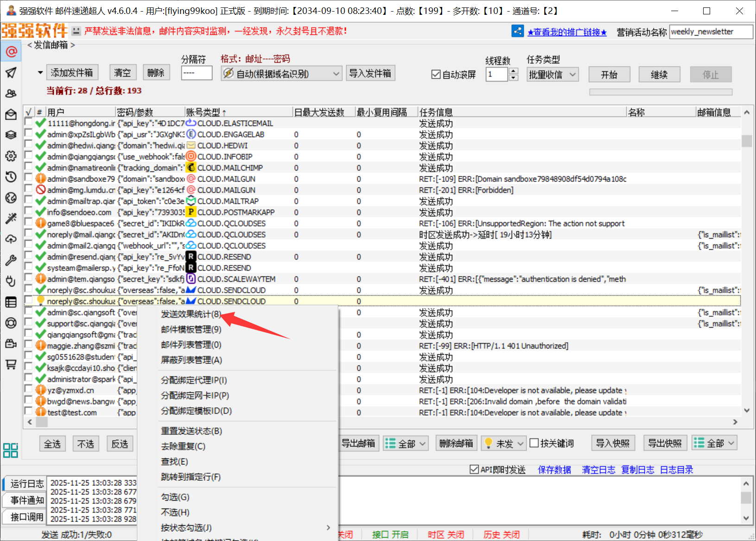The height and width of the screenshot is (541, 756).
Task: Open the contacts group icon in sidebar
Action: pos(11,93)
